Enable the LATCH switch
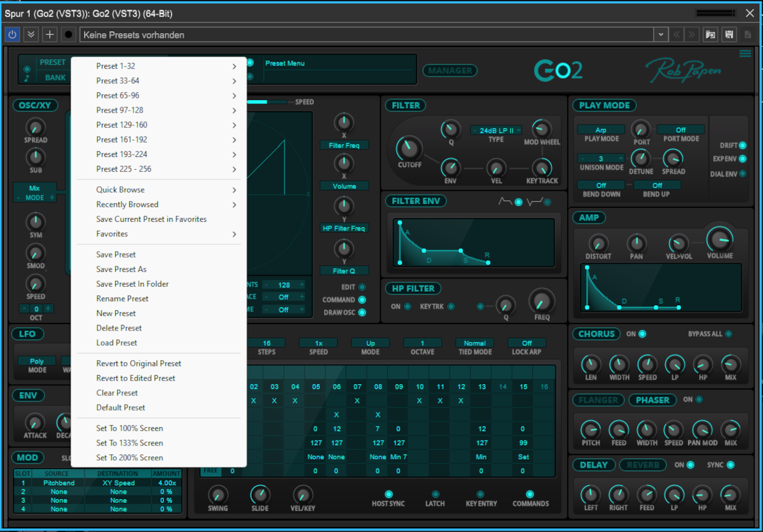Viewport: 763px width, 532px height. click(435, 494)
